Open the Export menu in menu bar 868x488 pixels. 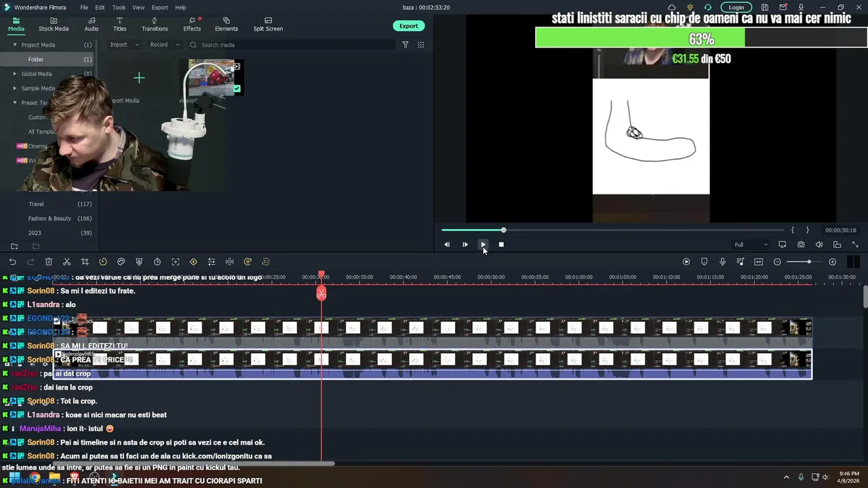coord(159,7)
